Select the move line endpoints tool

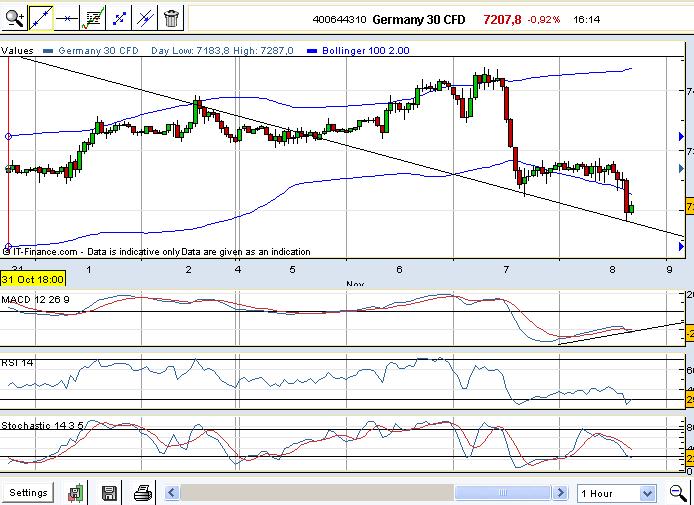(x=119, y=19)
